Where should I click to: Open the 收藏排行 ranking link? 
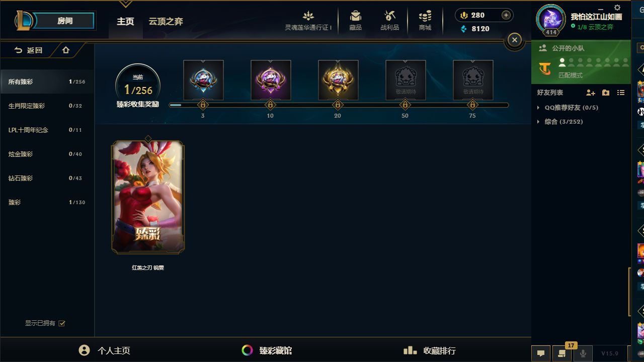point(430,350)
